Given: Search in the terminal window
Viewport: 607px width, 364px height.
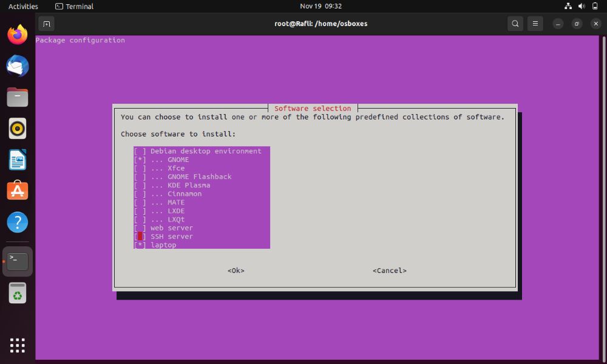Looking at the screenshot, I should 515,24.
